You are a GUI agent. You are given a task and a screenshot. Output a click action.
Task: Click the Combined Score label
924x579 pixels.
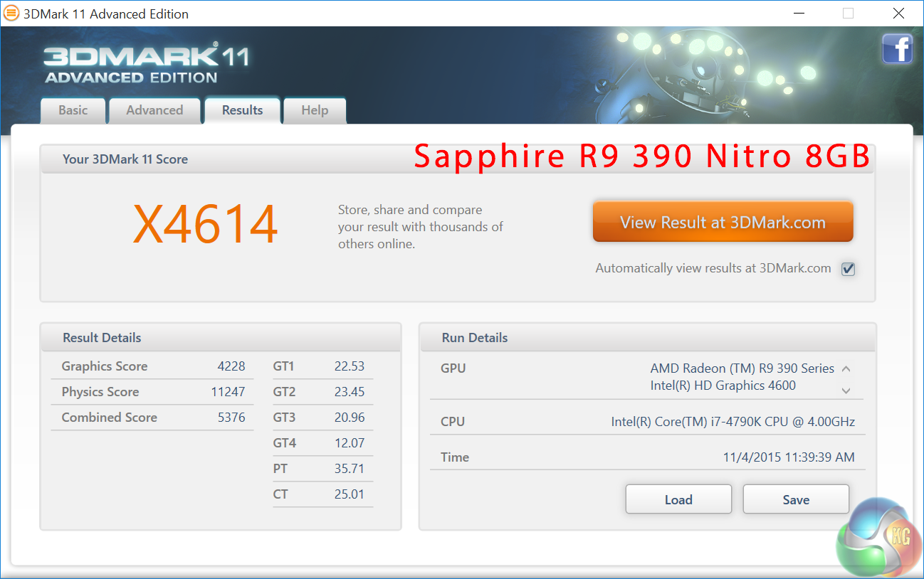[x=110, y=418]
